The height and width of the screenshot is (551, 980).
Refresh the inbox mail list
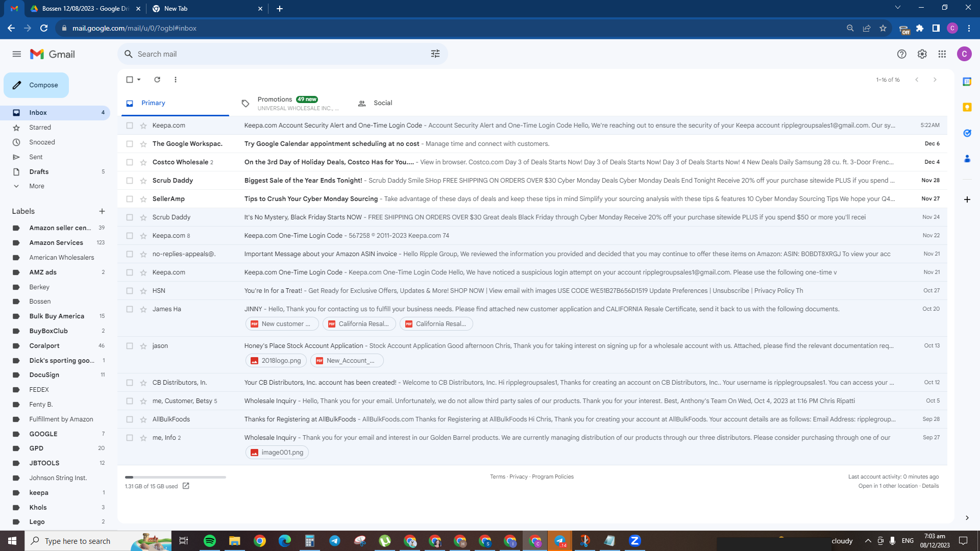[x=157, y=80]
